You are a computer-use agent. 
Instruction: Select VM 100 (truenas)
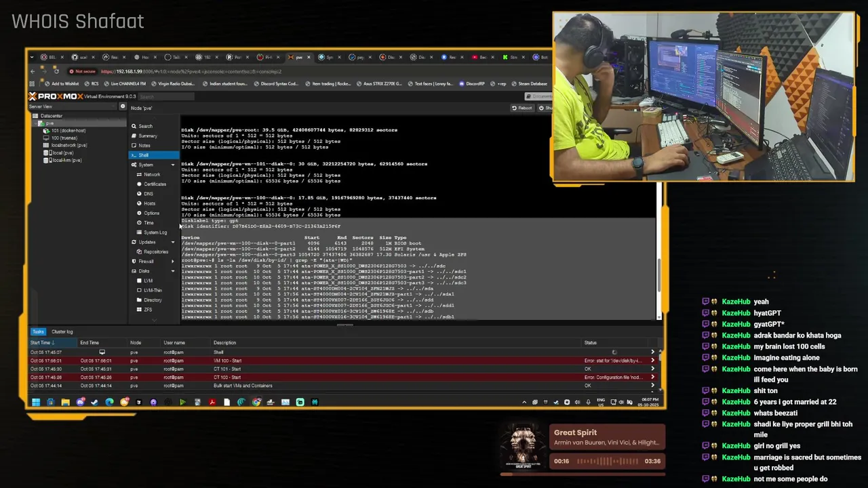tap(64, 138)
